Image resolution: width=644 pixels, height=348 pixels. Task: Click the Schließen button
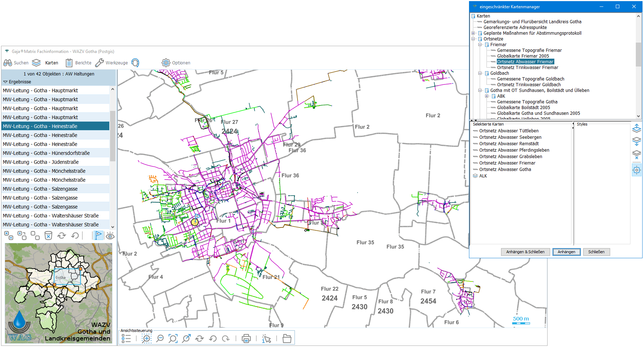[x=596, y=252]
